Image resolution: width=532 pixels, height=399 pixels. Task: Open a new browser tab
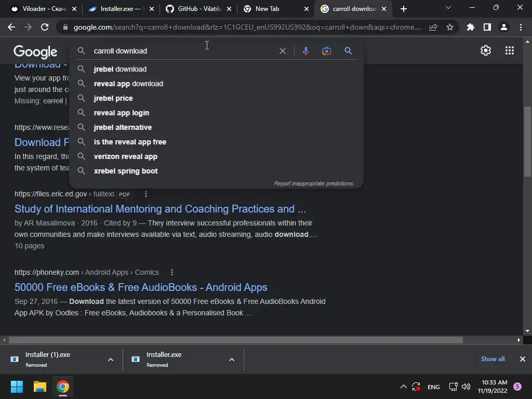pos(403,9)
